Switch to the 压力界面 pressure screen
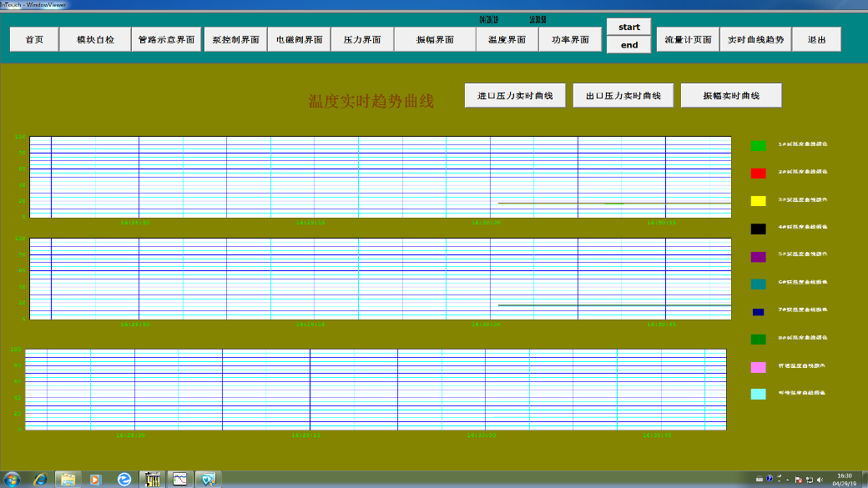Viewport: 868px width, 488px height. point(362,39)
